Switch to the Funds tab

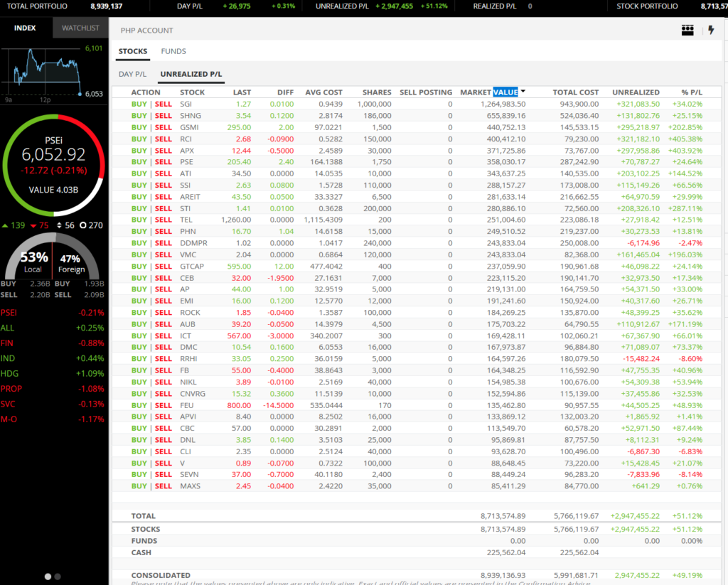pyautogui.click(x=173, y=51)
